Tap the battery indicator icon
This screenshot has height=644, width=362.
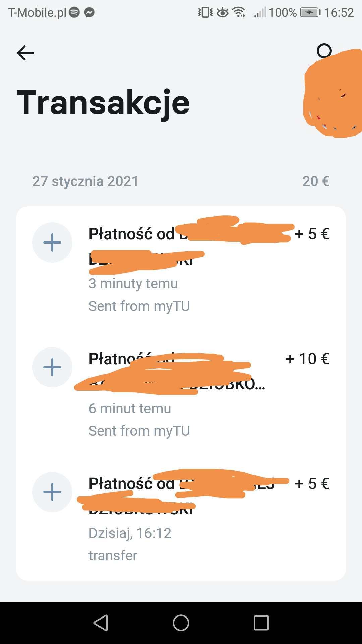pos(310,13)
